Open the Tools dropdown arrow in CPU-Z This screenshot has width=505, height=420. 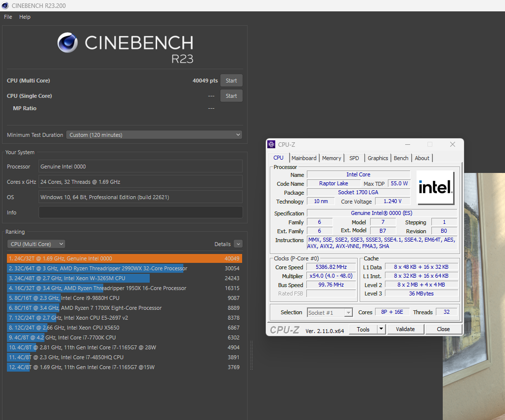[x=381, y=329]
